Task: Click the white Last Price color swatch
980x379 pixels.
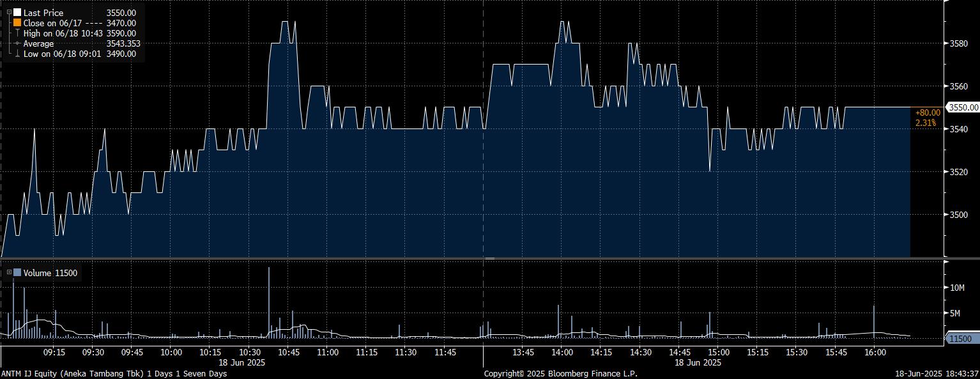Action: click(17, 12)
